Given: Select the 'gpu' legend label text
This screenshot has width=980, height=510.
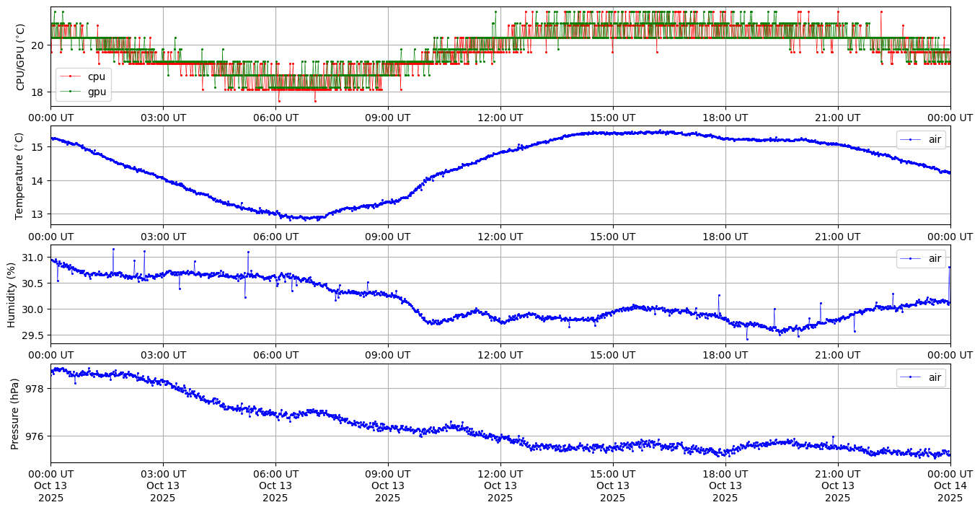Looking at the screenshot, I should click(x=96, y=91).
